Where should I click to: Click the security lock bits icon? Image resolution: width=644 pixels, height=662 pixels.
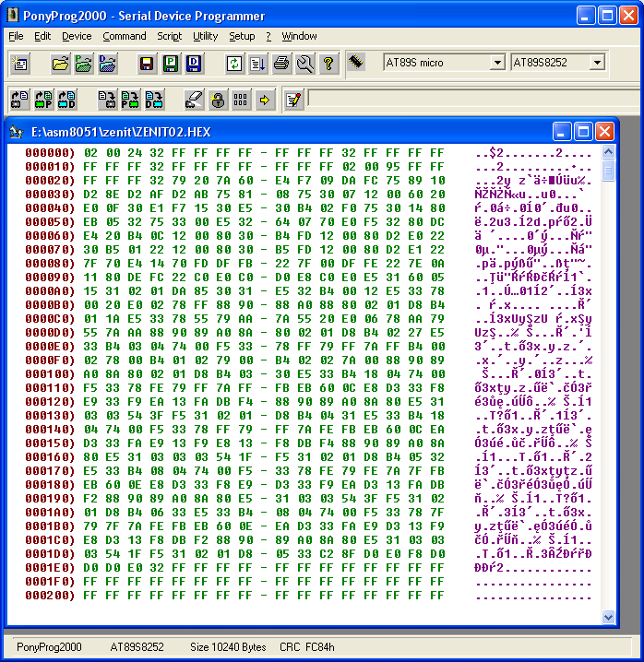tap(218, 100)
